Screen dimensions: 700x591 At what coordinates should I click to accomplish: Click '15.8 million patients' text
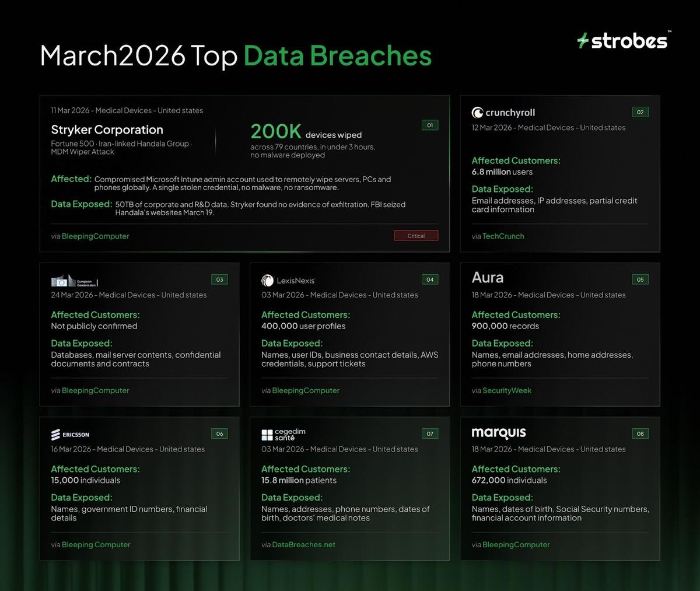[x=299, y=480]
